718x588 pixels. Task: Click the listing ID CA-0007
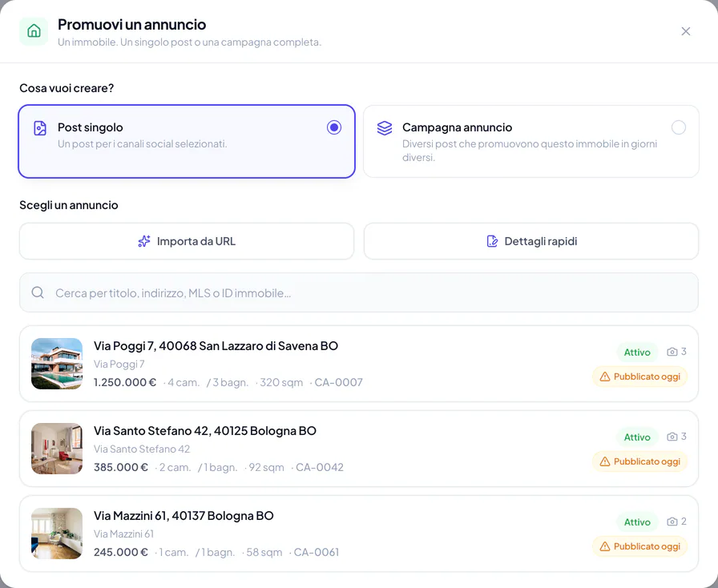pos(338,382)
